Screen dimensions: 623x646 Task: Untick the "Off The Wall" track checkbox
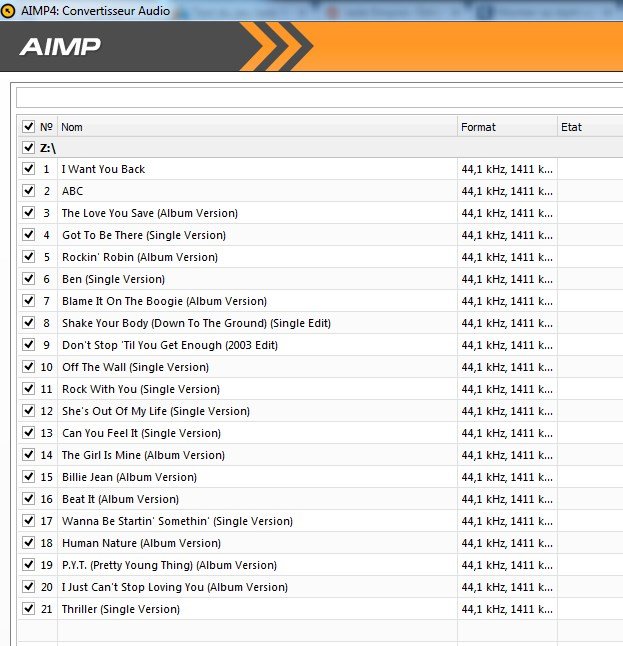(x=28, y=367)
